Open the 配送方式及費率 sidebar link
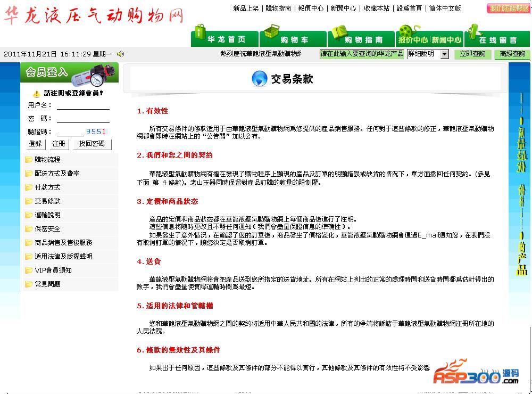The height and width of the screenshot is (394, 532). click(x=57, y=173)
